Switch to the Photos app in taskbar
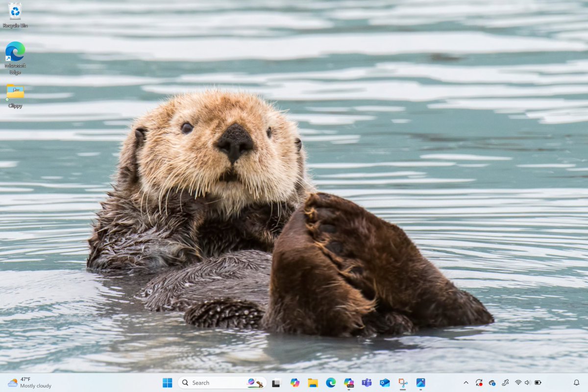588x392 pixels. tap(420, 383)
